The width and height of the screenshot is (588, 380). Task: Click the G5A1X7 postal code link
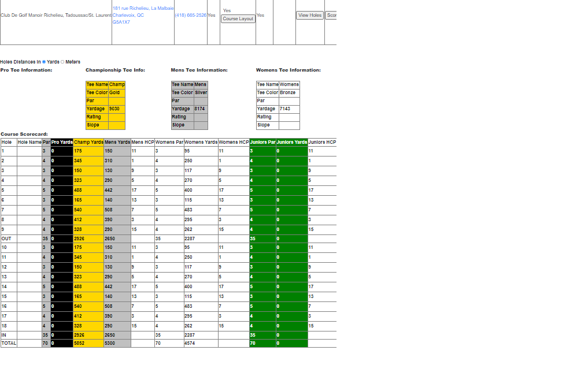point(121,22)
